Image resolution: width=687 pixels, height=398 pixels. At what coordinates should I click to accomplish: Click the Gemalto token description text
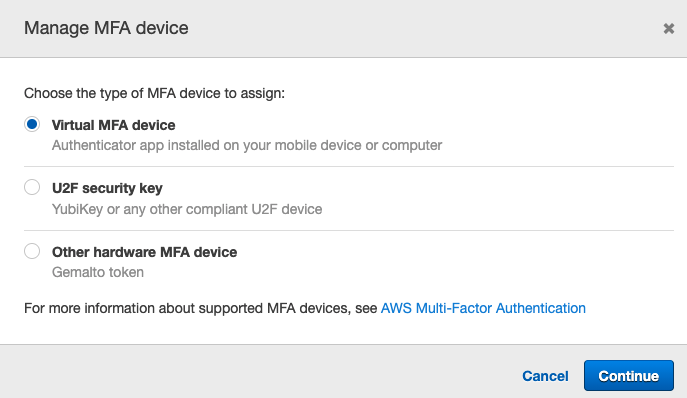[x=98, y=273]
